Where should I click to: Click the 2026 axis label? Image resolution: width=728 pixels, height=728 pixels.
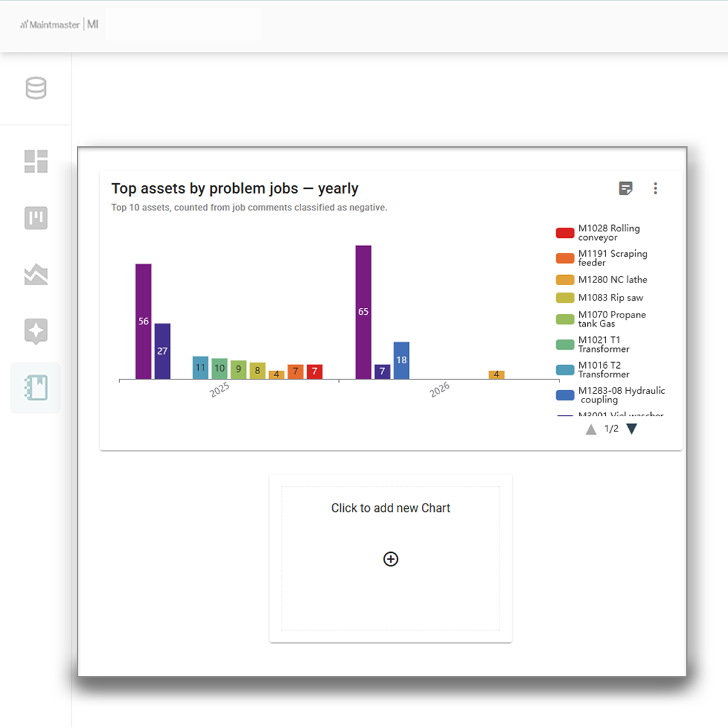click(x=439, y=390)
